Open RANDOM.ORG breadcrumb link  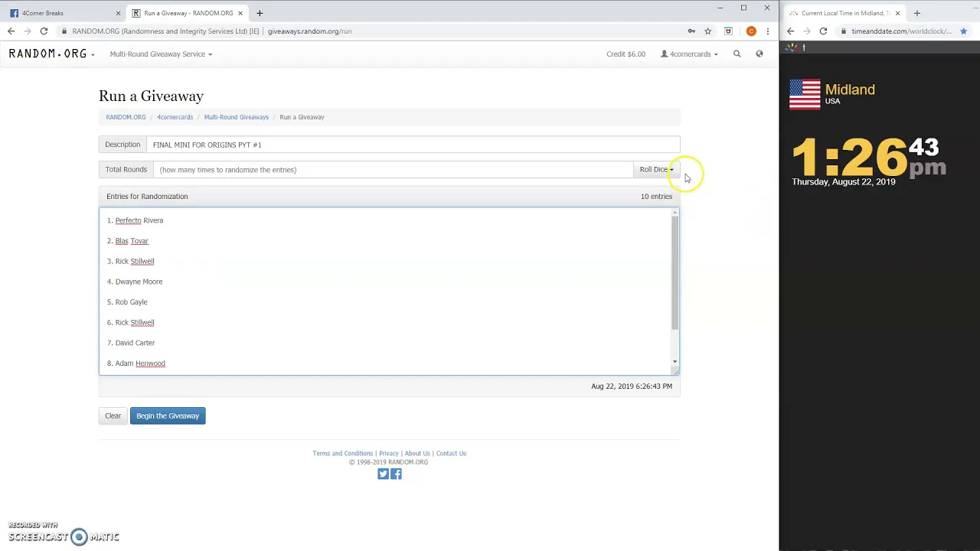click(126, 117)
